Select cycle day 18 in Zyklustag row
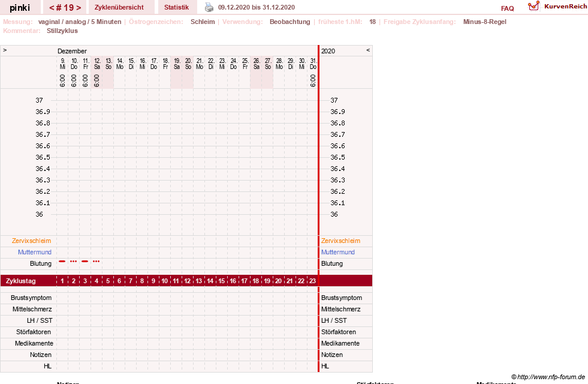This screenshot has width=588, height=384. point(256,281)
